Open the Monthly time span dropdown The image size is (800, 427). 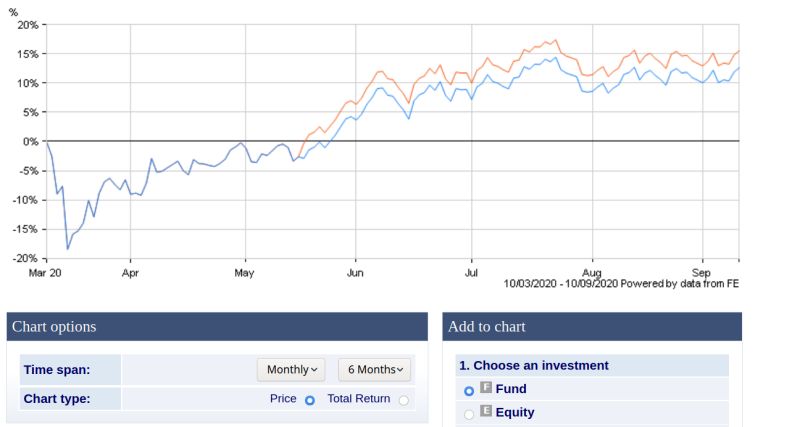point(291,369)
